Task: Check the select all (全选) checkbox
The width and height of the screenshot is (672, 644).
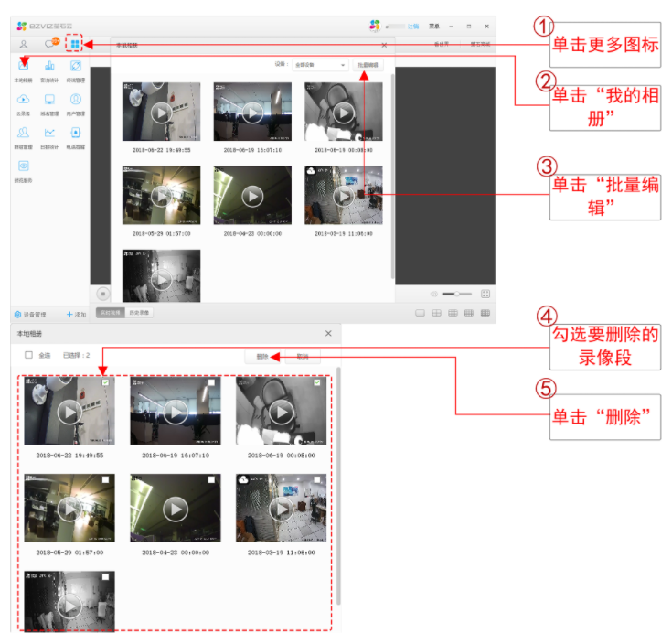Action: tap(29, 355)
